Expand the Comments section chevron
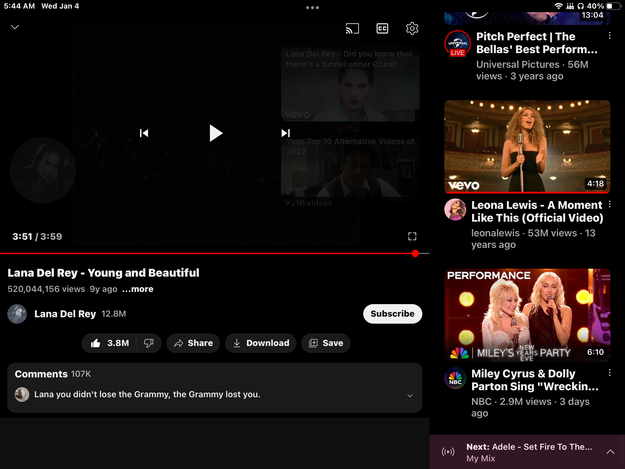The width and height of the screenshot is (625, 469). [x=410, y=395]
